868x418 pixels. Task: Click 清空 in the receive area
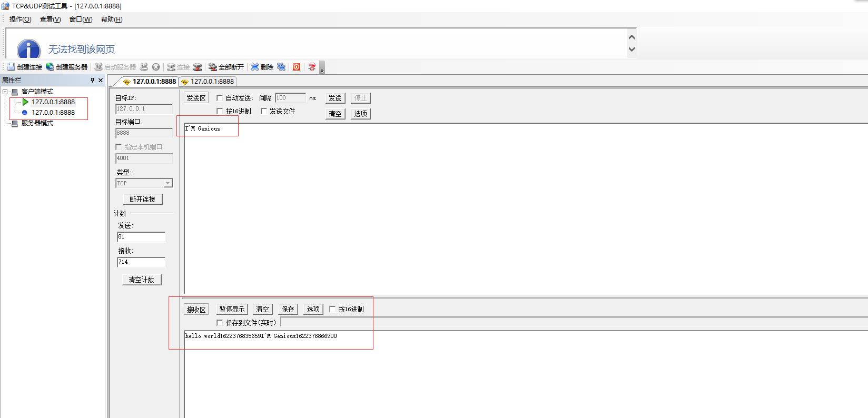point(262,309)
